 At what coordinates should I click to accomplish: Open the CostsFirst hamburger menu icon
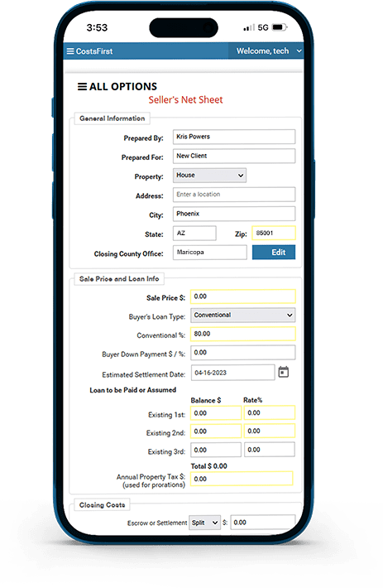pyautogui.click(x=70, y=51)
